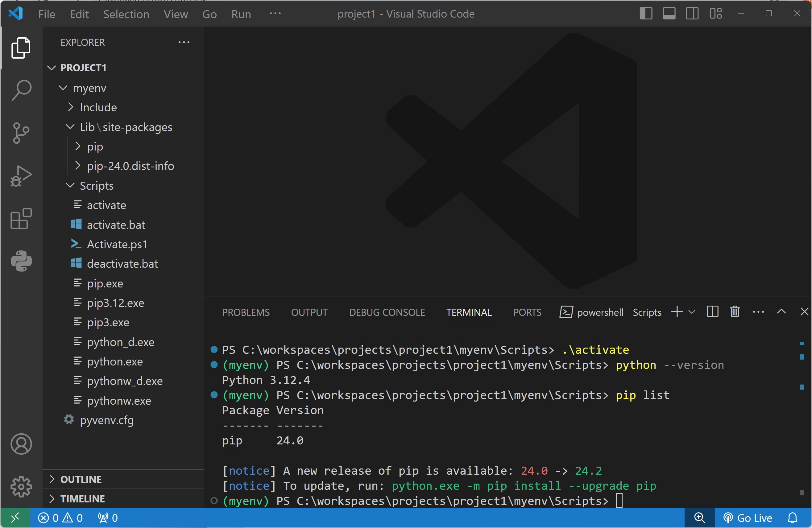Open the new terminal launch profile dropdown
Screen dimensions: 812x528
coord(692,312)
